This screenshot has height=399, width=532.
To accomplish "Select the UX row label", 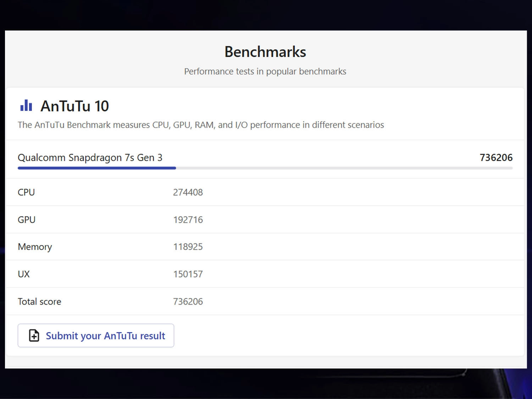I will pyautogui.click(x=24, y=274).
